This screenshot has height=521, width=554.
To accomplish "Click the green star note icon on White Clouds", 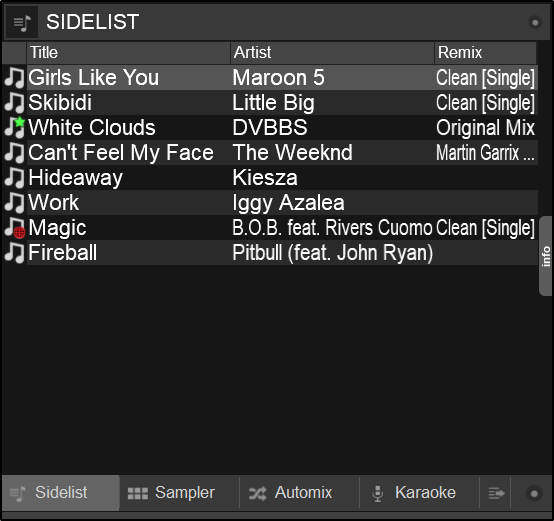I will click(x=14, y=128).
